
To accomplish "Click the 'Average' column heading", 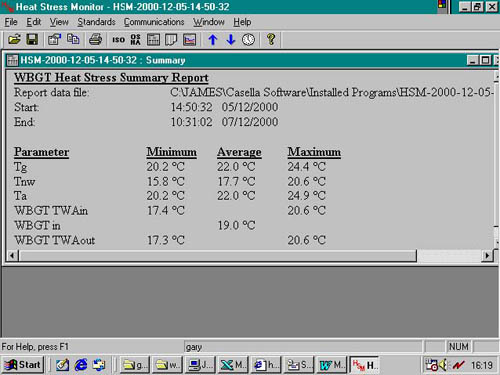I will pos(239,152).
